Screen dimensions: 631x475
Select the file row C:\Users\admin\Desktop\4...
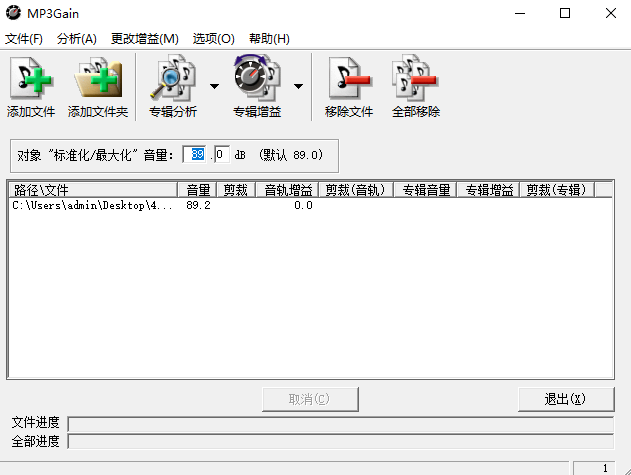pyautogui.click(x=310, y=205)
